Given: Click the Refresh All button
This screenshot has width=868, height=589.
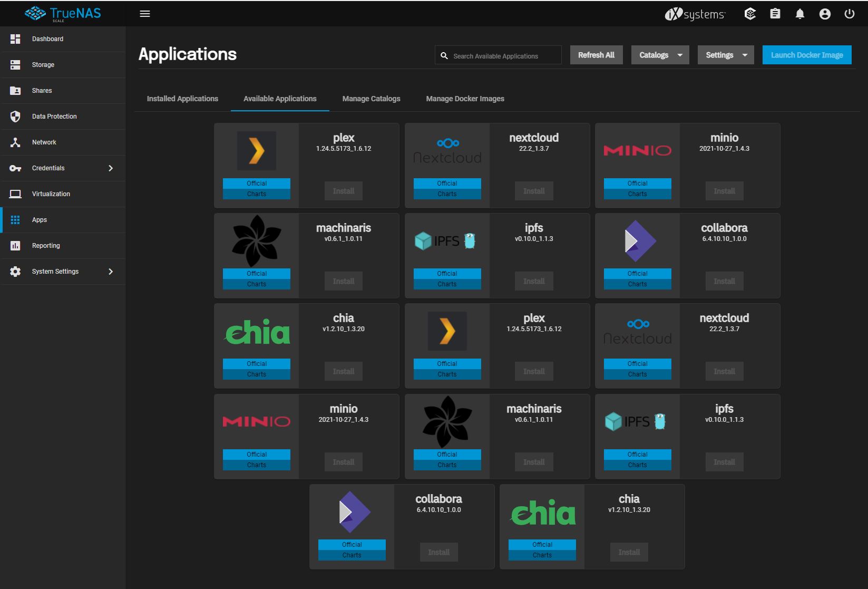Looking at the screenshot, I should click(x=596, y=55).
